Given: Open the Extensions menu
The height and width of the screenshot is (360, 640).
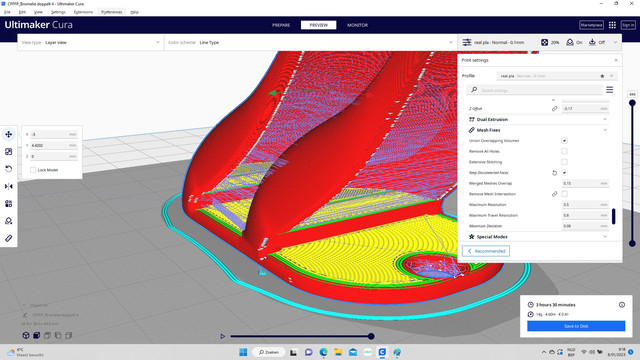Looking at the screenshot, I should tap(83, 12).
